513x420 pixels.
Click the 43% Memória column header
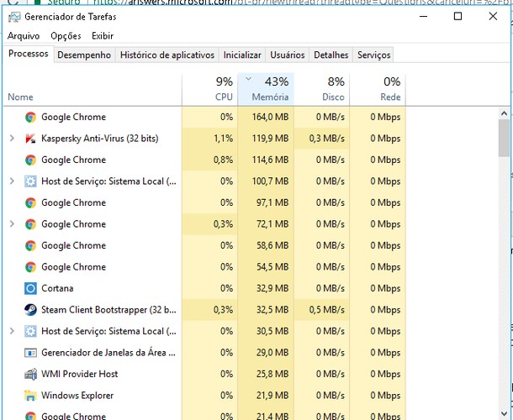click(266, 89)
